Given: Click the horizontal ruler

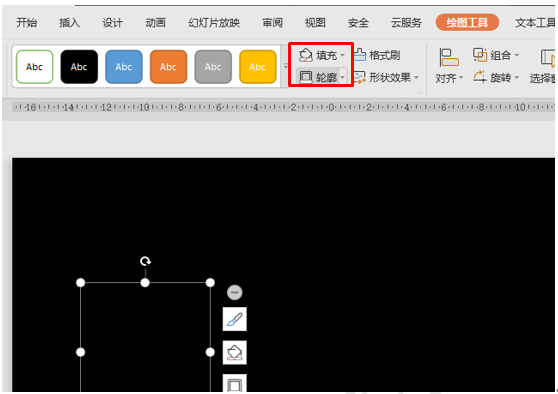Looking at the screenshot, I should click(x=283, y=107).
